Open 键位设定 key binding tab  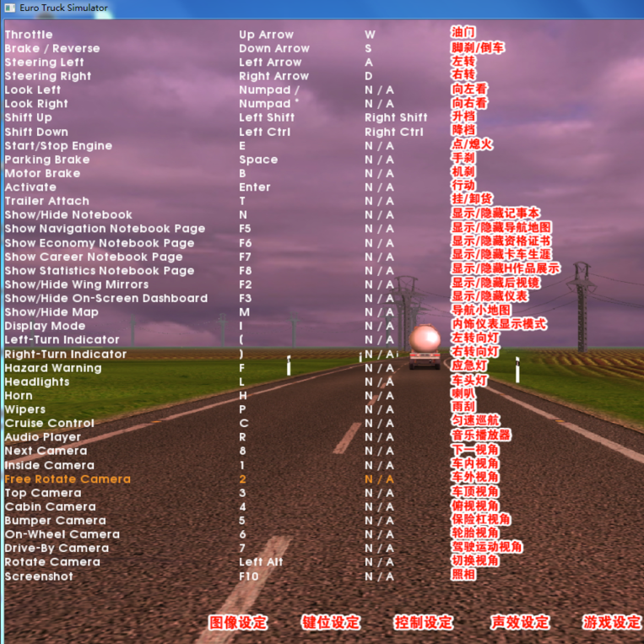pos(331,623)
